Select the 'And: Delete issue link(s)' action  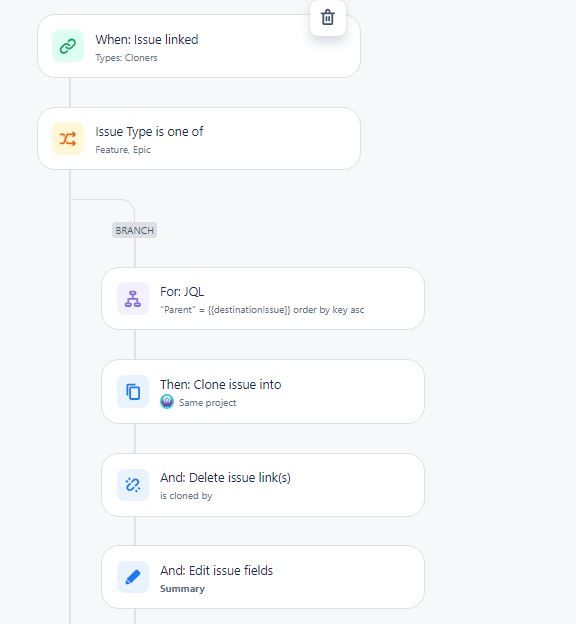263,485
